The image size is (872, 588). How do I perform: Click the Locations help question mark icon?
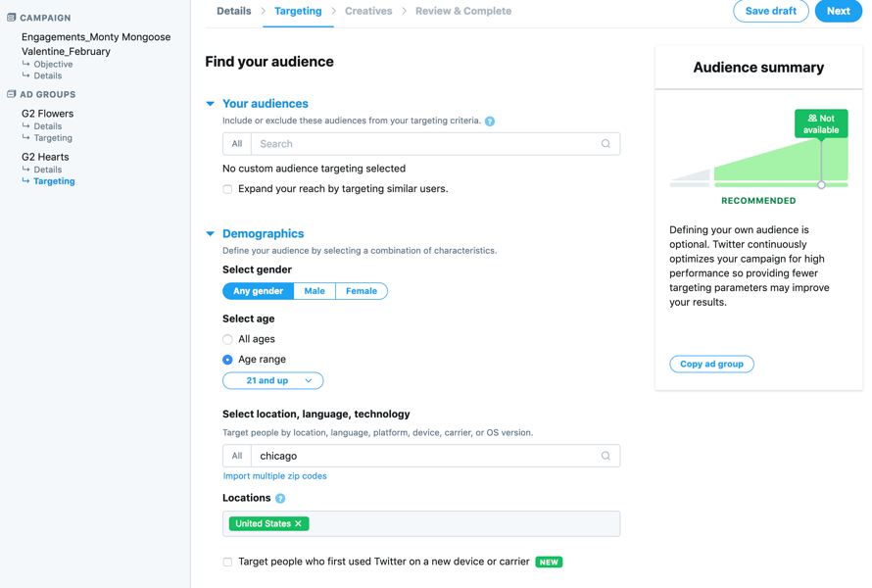(x=280, y=499)
